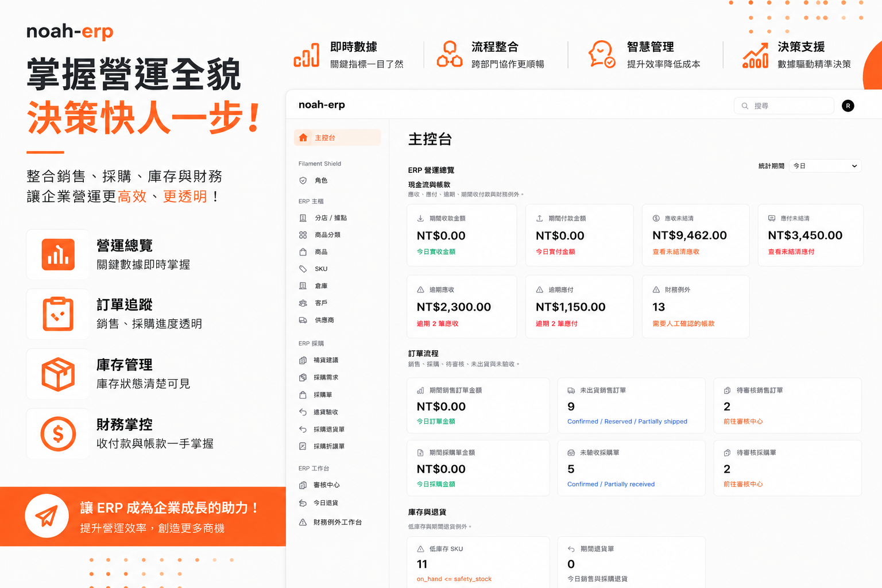Click 逾期 2 筆應收 link
The width and height of the screenshot is (882, 588).
click(x=438, y=324)
